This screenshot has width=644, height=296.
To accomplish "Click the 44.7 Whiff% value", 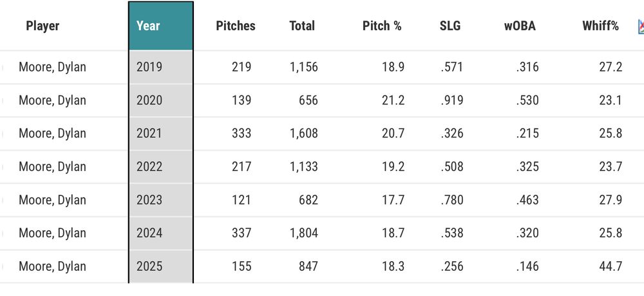I will [611, 266].
